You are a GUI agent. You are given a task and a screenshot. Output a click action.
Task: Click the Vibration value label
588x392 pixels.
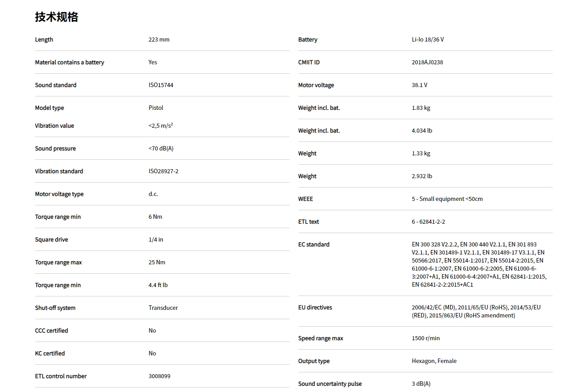[54, 126]
